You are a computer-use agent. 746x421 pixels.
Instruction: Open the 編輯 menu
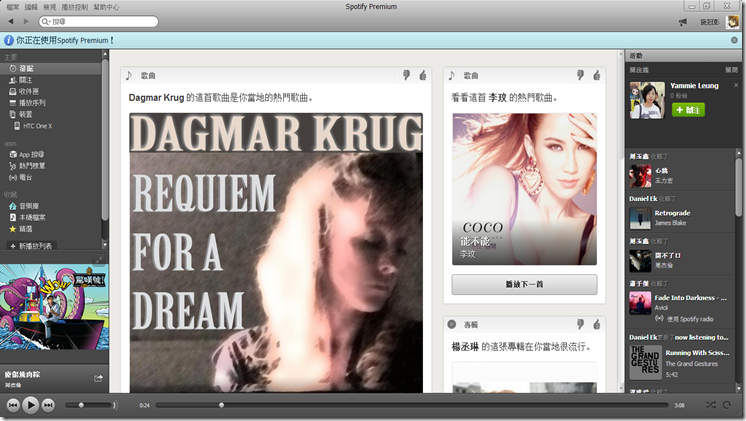pos(31,7)
